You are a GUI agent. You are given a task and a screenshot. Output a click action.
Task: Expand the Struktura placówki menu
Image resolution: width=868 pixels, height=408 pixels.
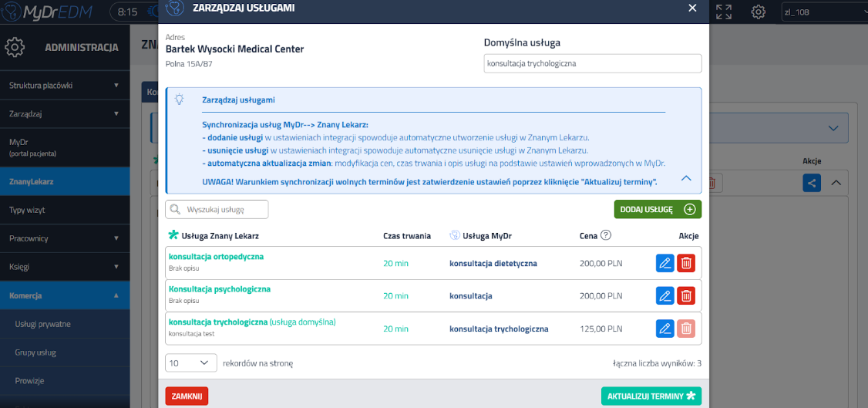[x=65, y=86]
